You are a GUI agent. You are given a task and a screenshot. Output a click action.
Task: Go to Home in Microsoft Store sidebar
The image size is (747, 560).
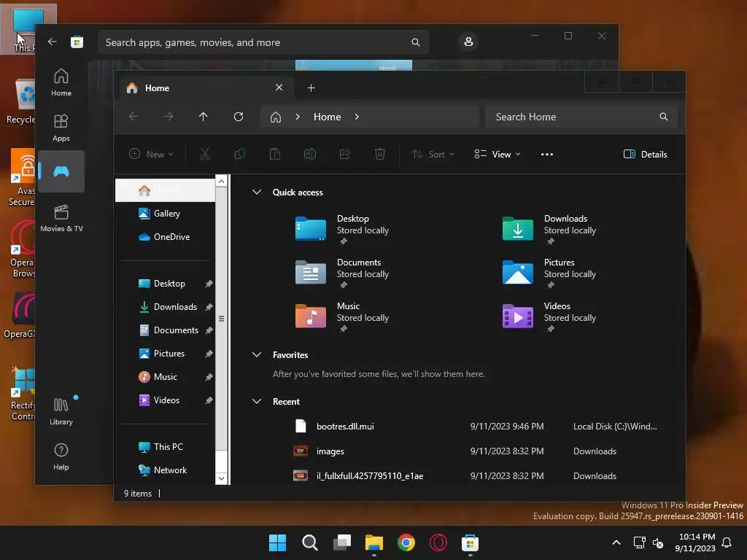[61, 82]
